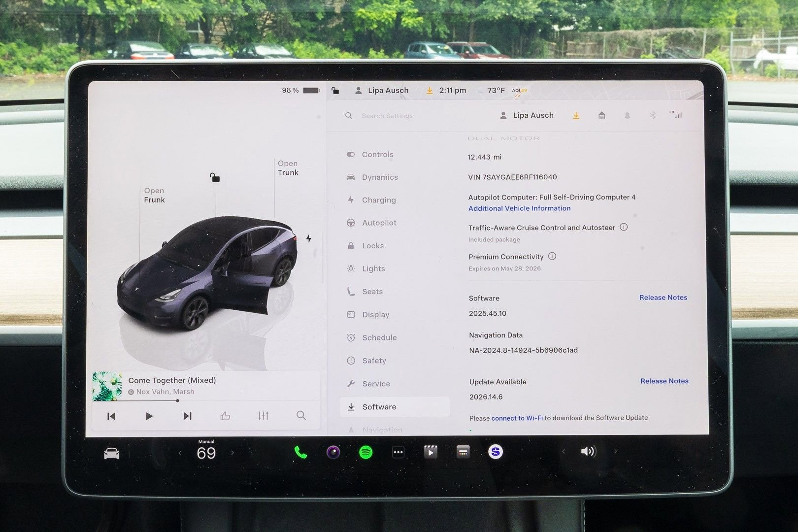Image resolution: width=798 pixels, height=532 pixels.
Task: Open Release Notes for update 2026.14.6
Action: tap(665, 381)
